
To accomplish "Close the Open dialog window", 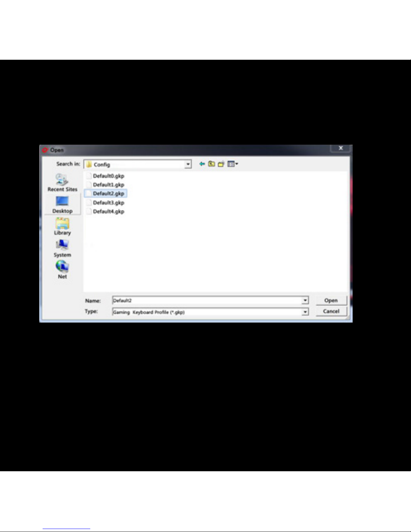I will 341,148.
